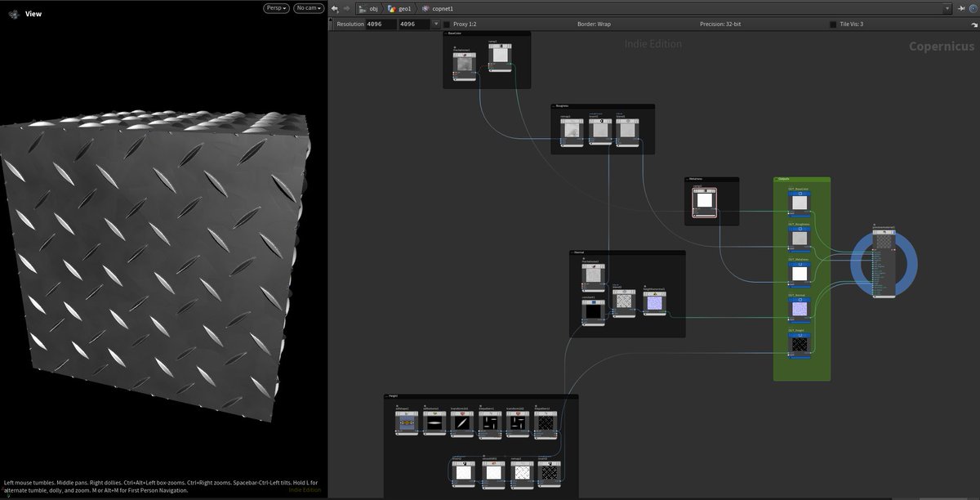Collapse the Metalness network box

click(688, 180)
